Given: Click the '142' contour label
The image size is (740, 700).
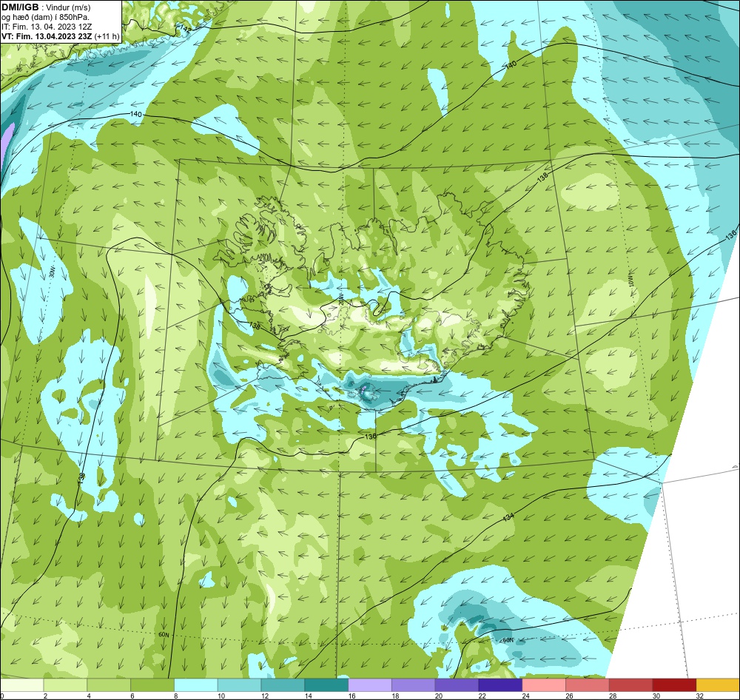Looking at the screenshot, I should click(x=186, y=30).
